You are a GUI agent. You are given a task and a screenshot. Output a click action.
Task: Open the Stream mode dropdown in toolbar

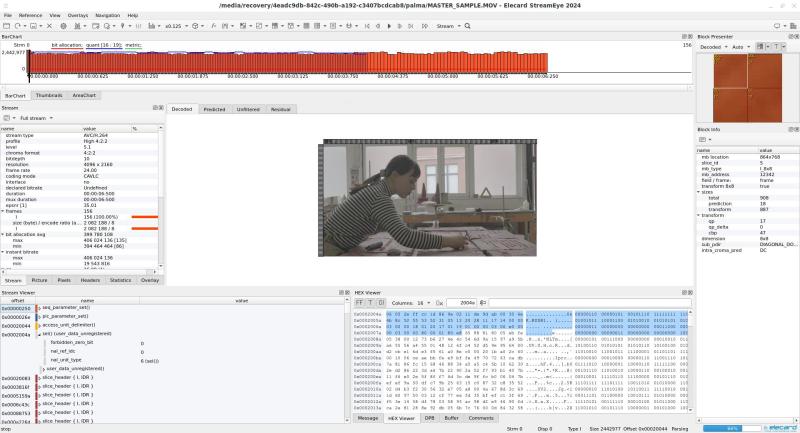click(x=448, y=26)
